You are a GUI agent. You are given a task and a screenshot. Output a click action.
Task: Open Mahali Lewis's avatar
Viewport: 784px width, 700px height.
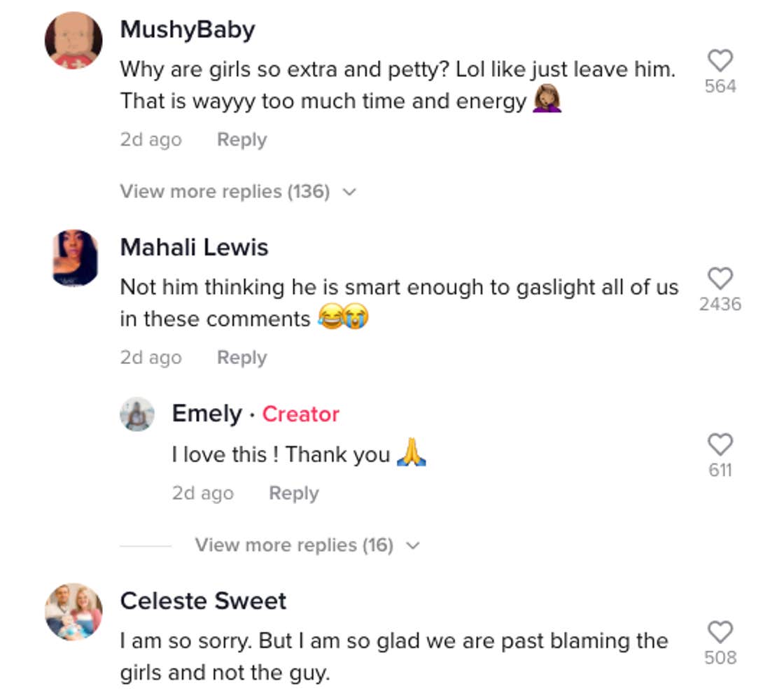[x=75, y=258]
